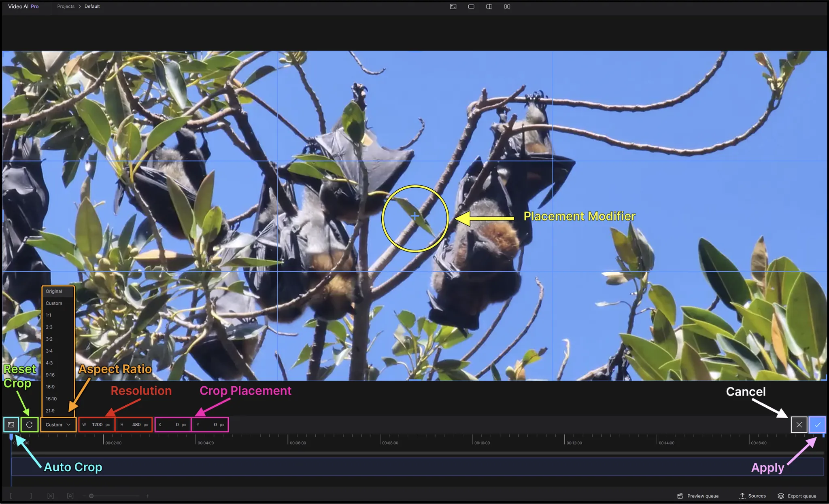Click the crop width input field
This screenshot has height=504, width=829.
[x=97, y=425]
